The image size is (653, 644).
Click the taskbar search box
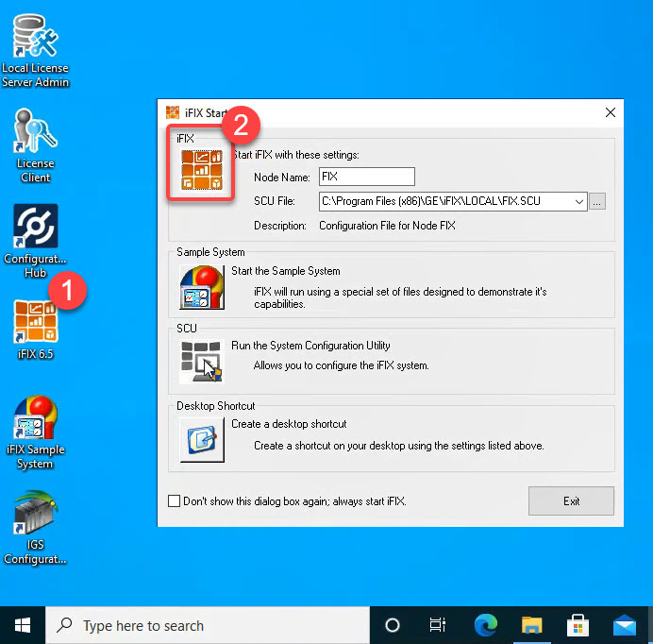(208, 625)
